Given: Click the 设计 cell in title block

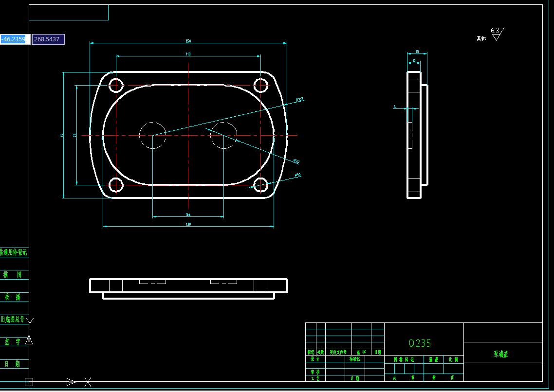Looking at the screenshot, I should pos(315,359).
